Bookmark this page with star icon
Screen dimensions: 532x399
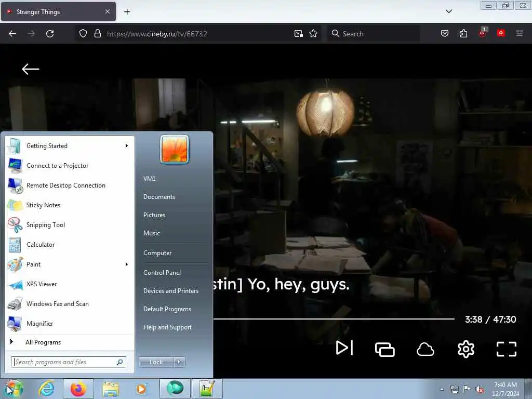[313, 34]
